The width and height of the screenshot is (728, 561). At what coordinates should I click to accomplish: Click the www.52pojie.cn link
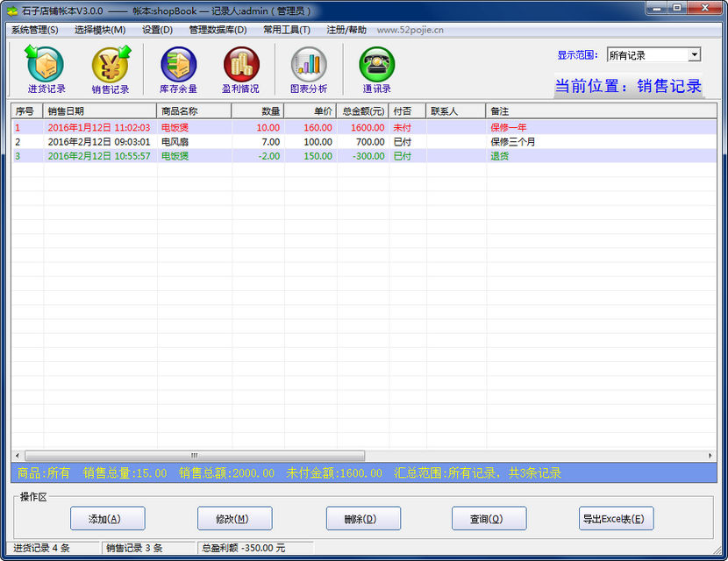point(410,30)
